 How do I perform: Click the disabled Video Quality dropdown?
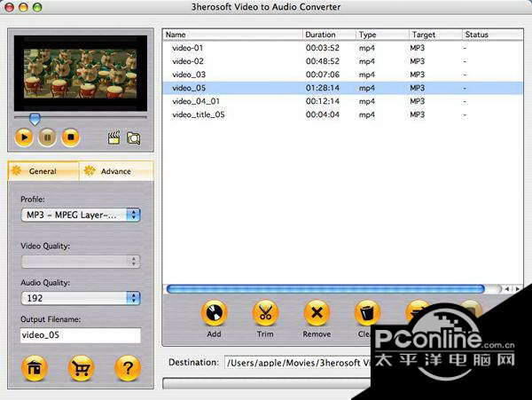[81, 262]
